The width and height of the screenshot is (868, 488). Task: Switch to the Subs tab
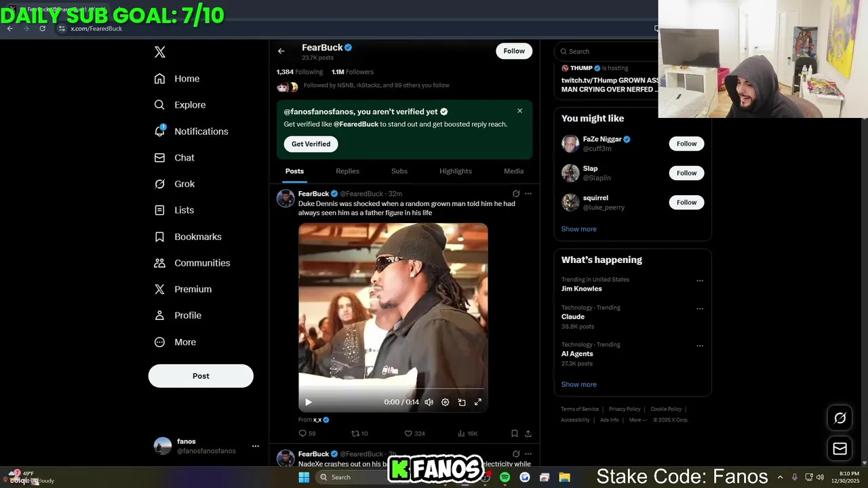tap(399, 171)
